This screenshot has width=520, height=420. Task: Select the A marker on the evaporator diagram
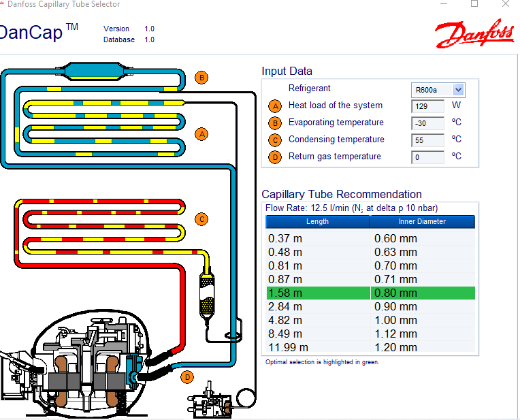click(x=201, y=134)
